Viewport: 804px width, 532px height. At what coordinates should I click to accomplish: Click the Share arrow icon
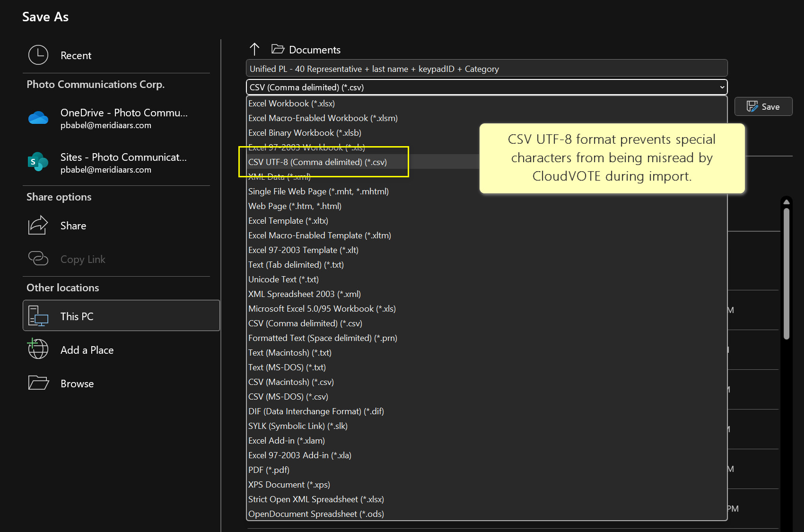click(38, 225)
